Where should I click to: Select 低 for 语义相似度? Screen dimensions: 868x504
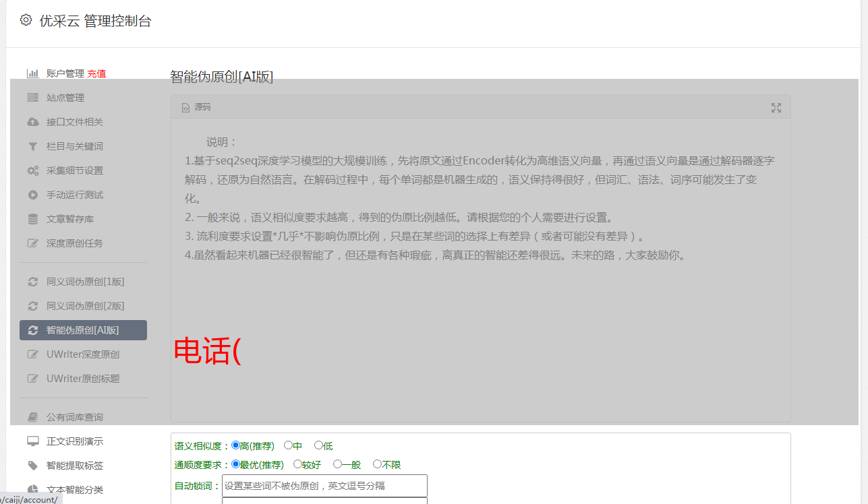click(318, 445)
